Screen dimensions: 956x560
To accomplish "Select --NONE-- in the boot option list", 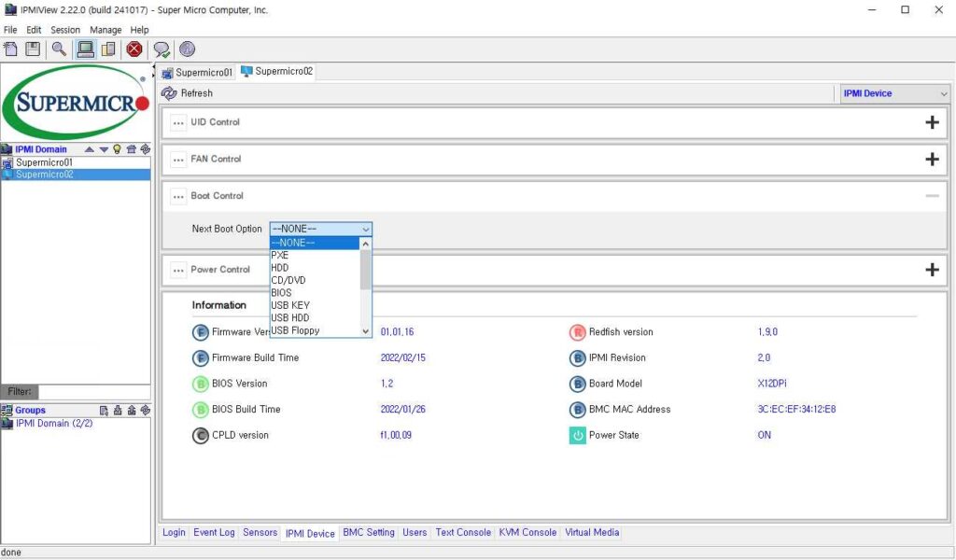I will pos(315,243).
